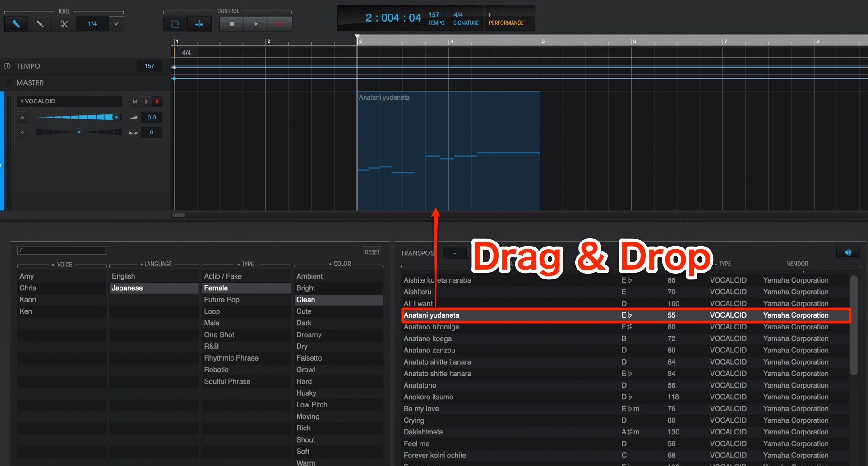
Task: Click the tempo value 157 in track header
Action: (x=149, y=66)
